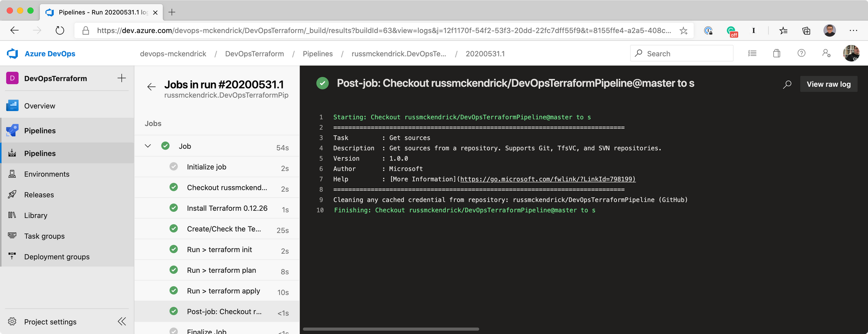
Task: Click the browser back arrow
Action: 14,30
